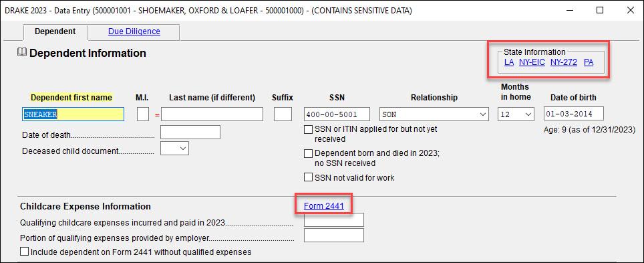Open the NY-272 state link
Viewport: 644px width, 263px height.
tap(564, 62)
